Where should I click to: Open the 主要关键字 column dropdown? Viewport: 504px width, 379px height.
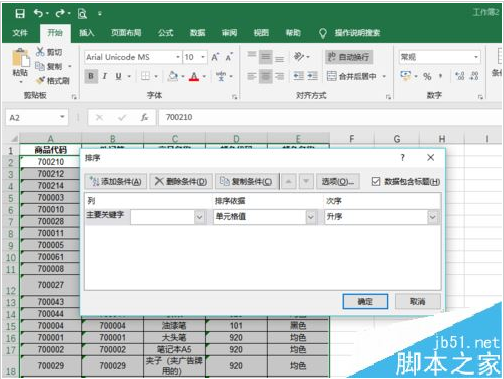[x=199, y=217]
